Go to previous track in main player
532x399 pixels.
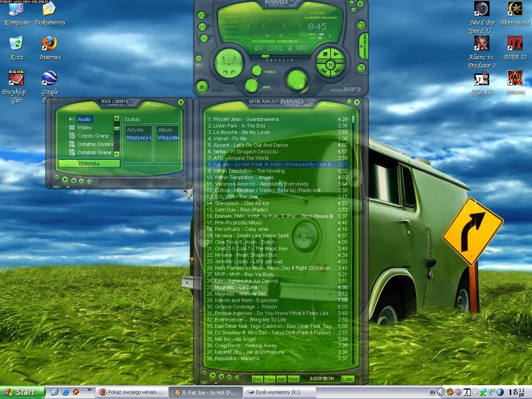pyautogui.click(x=323, y=72)
